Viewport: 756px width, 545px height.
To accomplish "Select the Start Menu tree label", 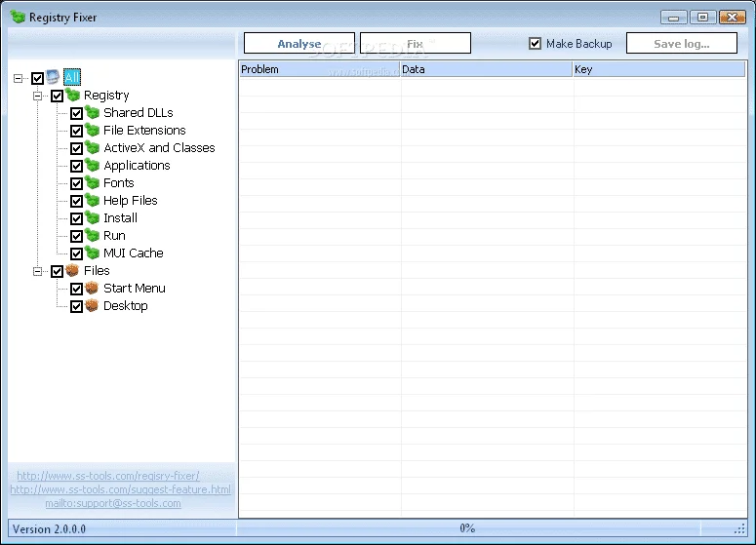I will [134, 289].
